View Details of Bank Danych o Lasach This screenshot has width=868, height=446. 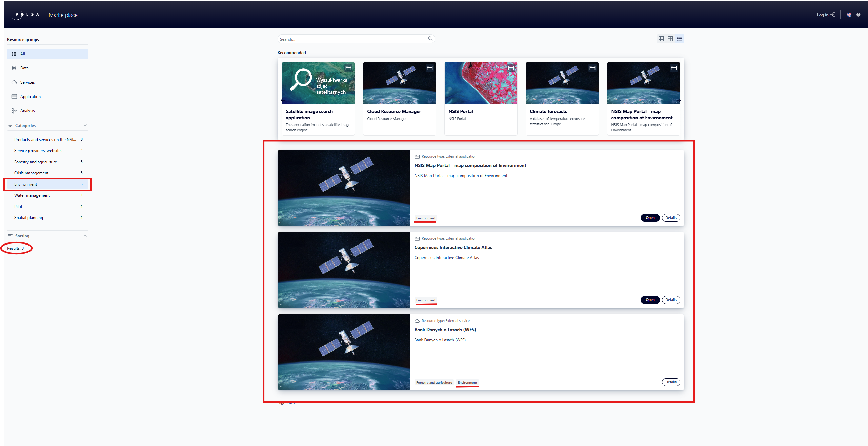[671, 382]
